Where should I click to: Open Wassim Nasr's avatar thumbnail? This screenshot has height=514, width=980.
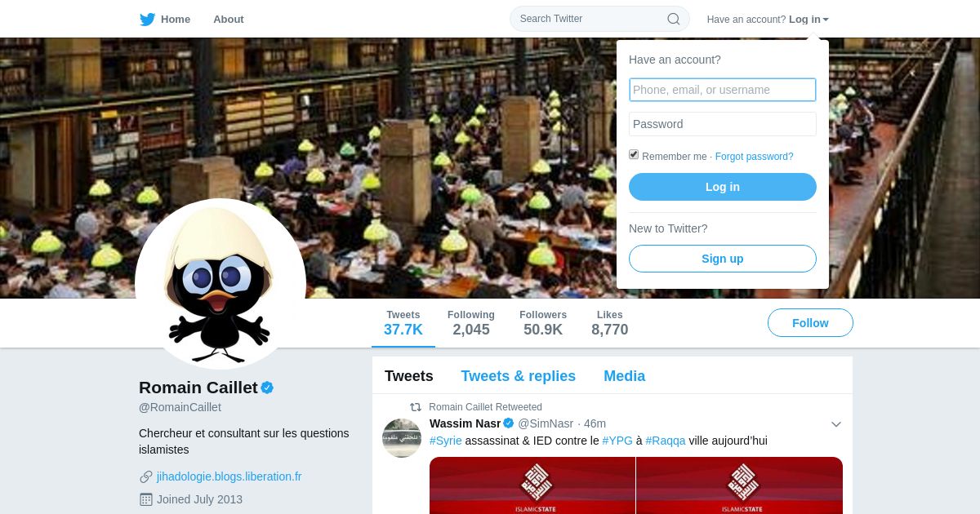[x=402, y=438]
